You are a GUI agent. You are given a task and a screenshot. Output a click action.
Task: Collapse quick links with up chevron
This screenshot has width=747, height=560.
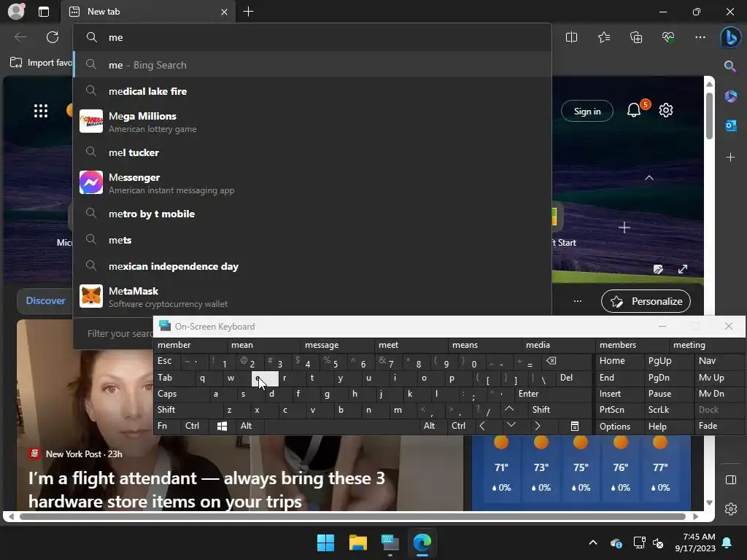(x=649, y=178)
